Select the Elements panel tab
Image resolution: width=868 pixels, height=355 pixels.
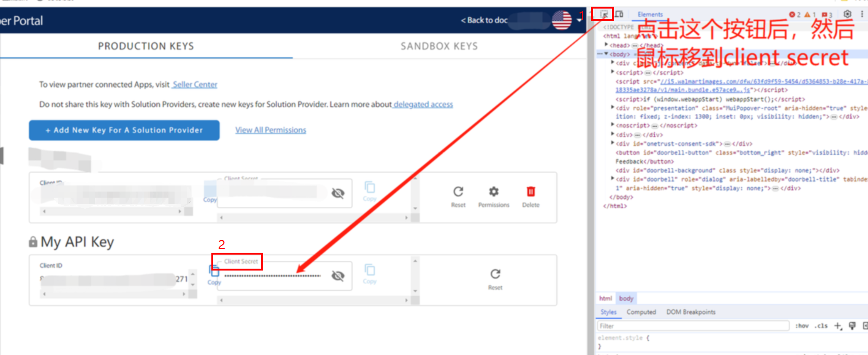coord(650,15)
